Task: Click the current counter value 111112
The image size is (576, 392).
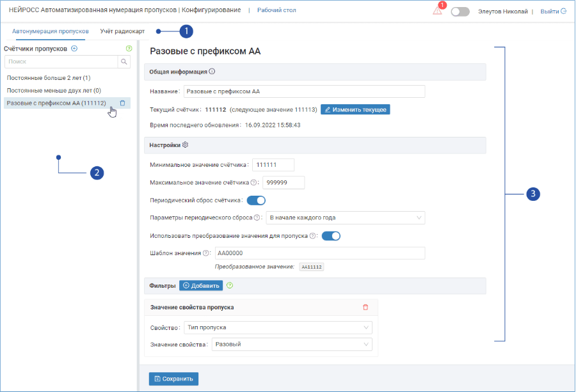Action: 216,110
